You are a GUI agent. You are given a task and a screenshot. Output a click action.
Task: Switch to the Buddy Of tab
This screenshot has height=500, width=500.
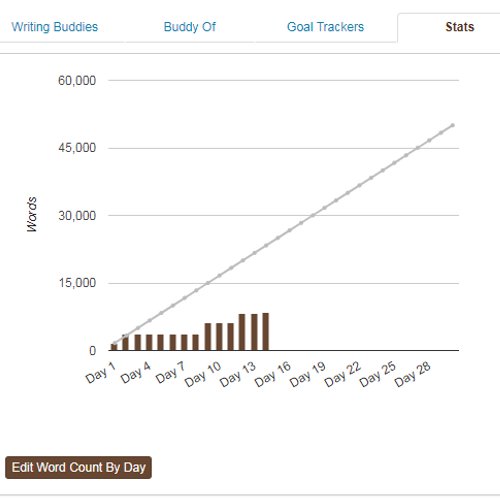[x=190, y=27]
